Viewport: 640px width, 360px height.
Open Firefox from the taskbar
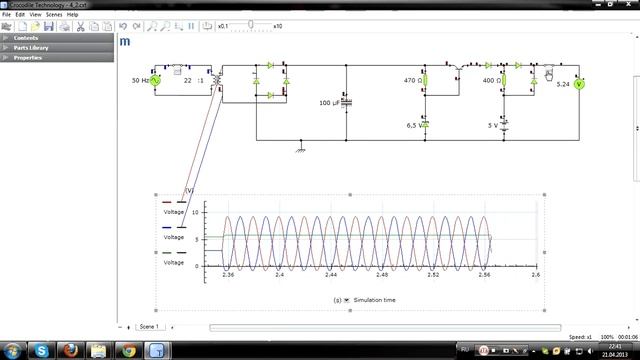point(70,351)
